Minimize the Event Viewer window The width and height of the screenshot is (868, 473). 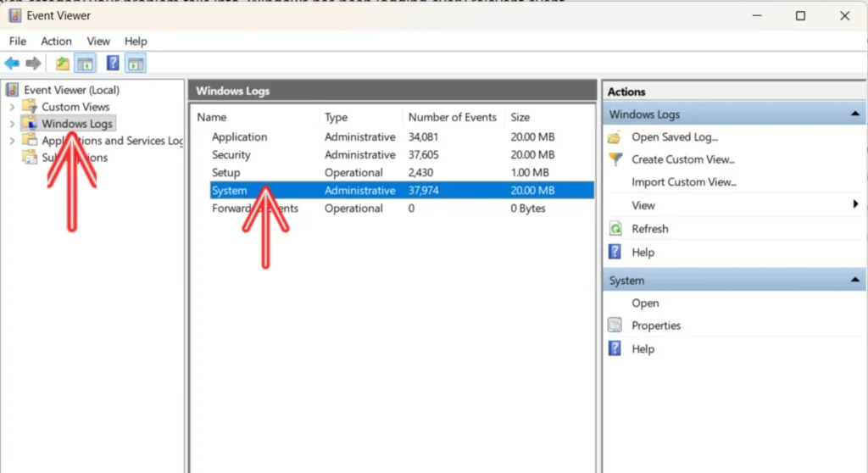pos(757,16)
